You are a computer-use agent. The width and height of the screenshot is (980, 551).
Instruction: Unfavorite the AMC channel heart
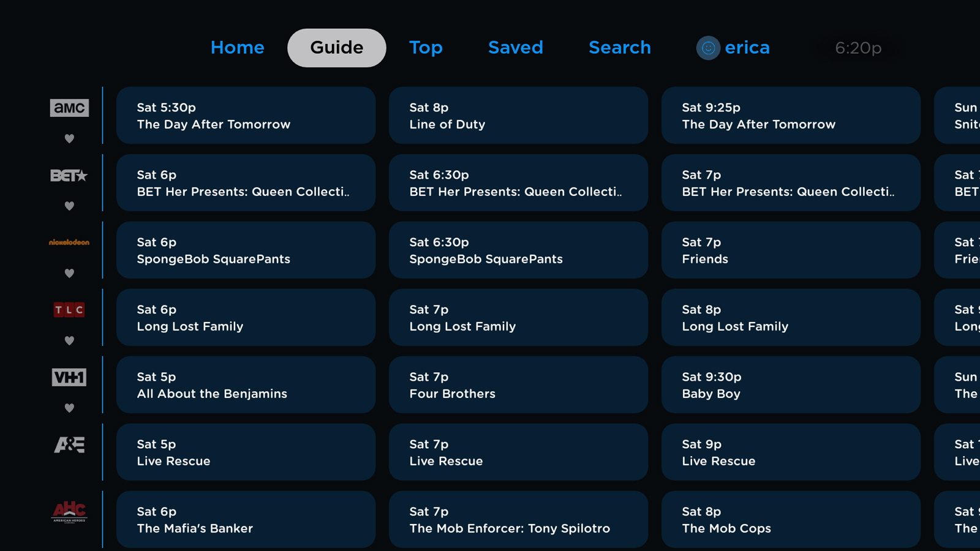coord(69,138)
